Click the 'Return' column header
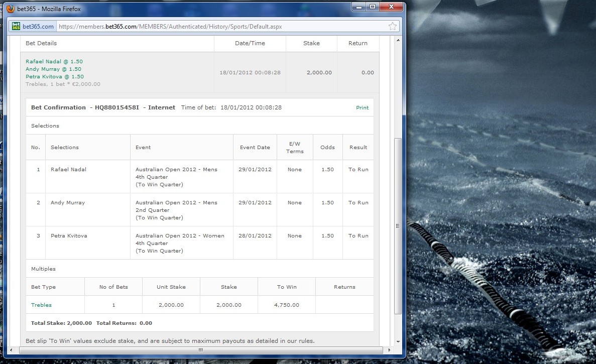The image size is (596, 364). [x=357, y=43]
